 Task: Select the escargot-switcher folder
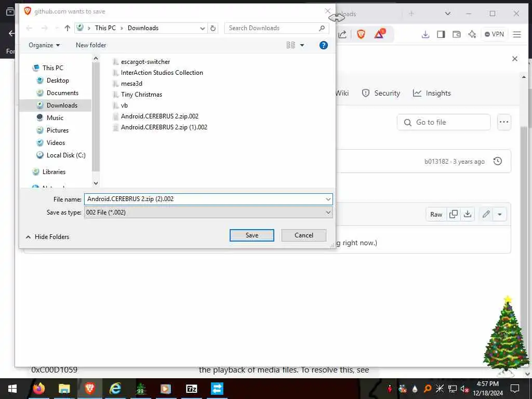pyautogui.click(x=145, y=62)
